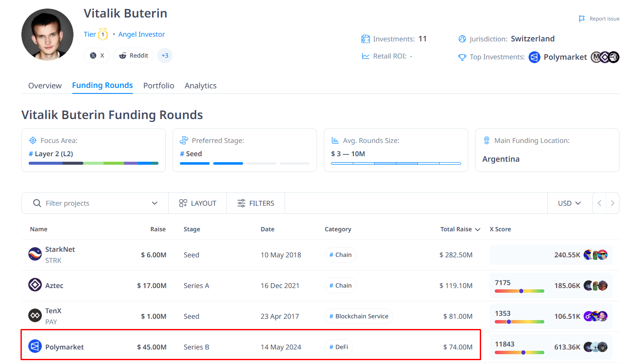Click the Main Funding Location pin icon
The image size is (643, 364).
(486, 140)
